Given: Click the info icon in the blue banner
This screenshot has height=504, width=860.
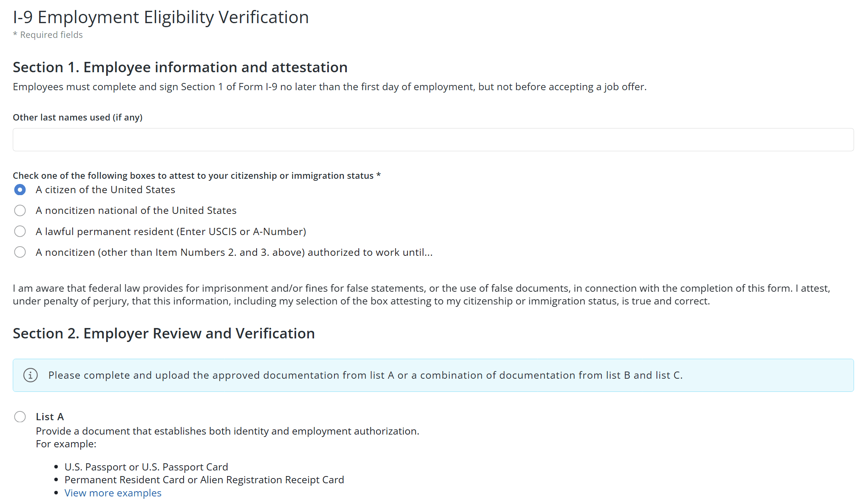Looking at the screenshot, I should click(30, 375).
